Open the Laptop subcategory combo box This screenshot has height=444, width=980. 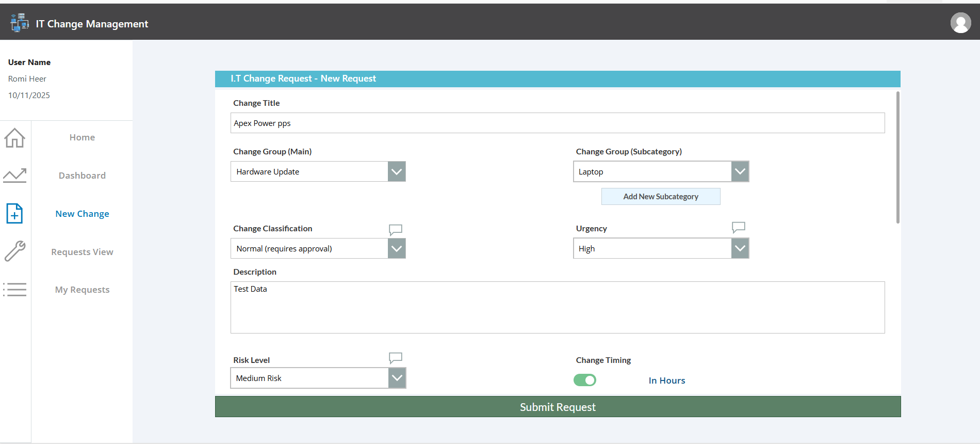(x=661, y=171)
